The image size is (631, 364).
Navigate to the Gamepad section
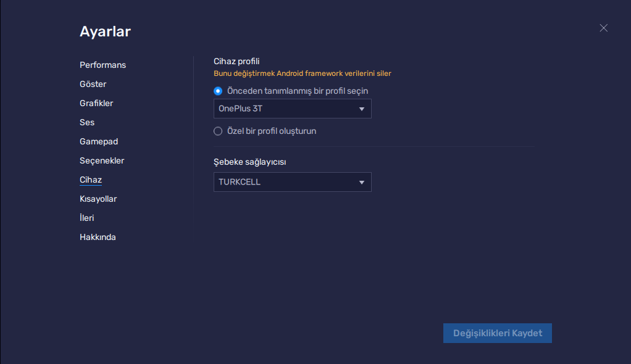[99, 141]
